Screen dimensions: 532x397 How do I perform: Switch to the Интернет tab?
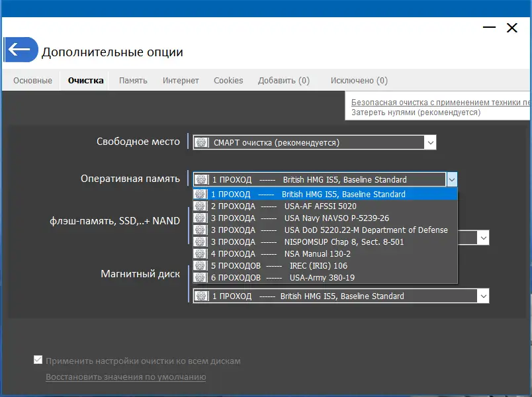click(x=181, y=80)
